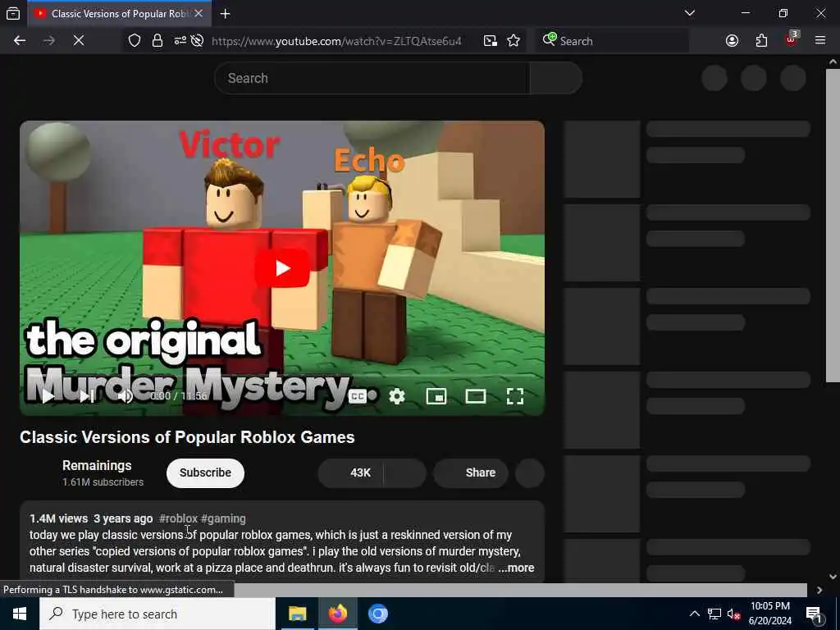Click the uBlock extension icon with the badge

point(792,39)
